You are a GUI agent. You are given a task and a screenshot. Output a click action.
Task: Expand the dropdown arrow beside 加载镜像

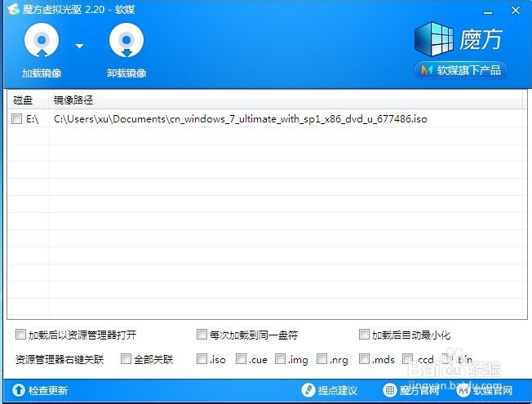tap(79, 46)
